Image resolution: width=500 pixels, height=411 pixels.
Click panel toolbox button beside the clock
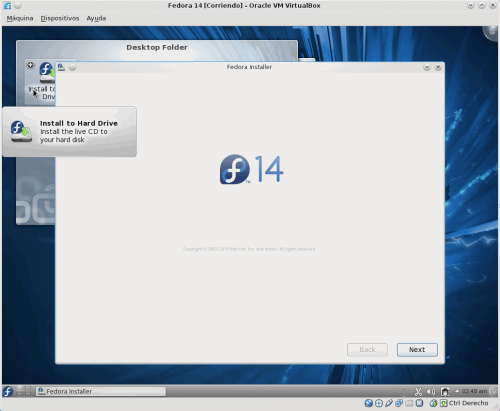[x=494, y=391]
